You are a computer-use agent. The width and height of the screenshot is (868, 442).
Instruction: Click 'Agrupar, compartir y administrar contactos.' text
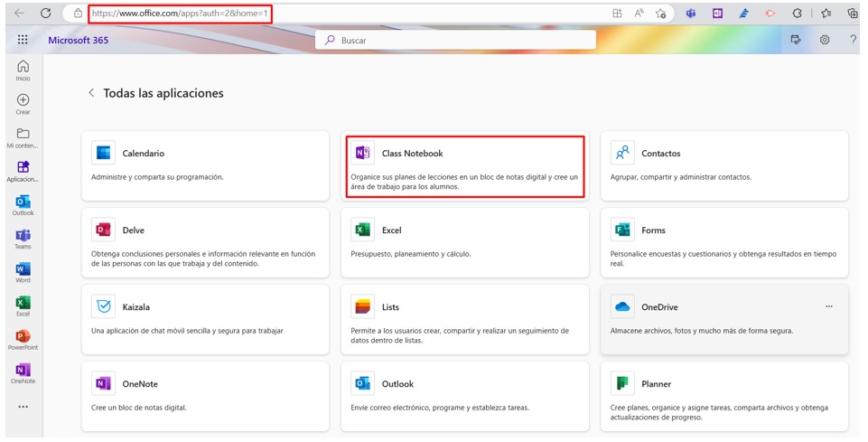(x=681, y=177)
